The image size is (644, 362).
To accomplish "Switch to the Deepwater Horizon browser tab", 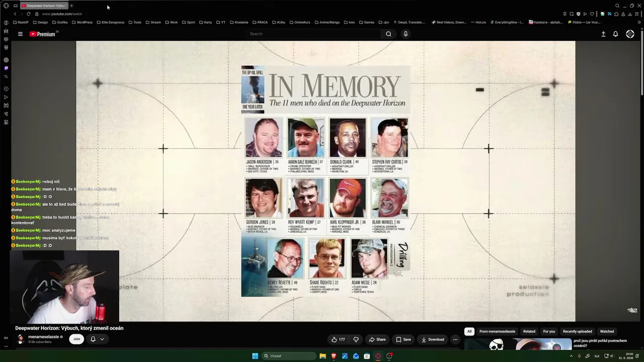I will pyautogui.click(x=43, y=6).
